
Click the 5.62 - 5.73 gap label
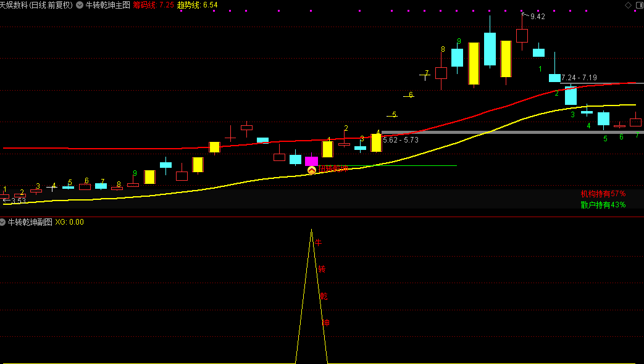[x=401, y=140]
